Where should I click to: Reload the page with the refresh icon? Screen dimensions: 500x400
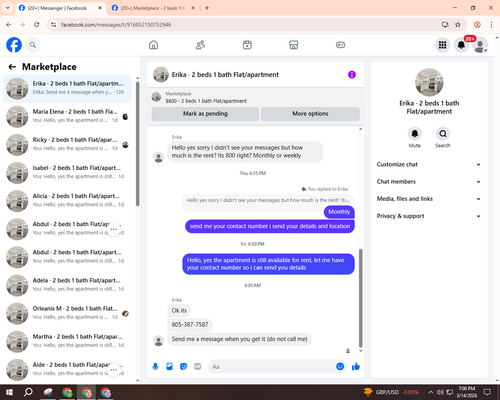pyautogui.click(x=37, y=25)
